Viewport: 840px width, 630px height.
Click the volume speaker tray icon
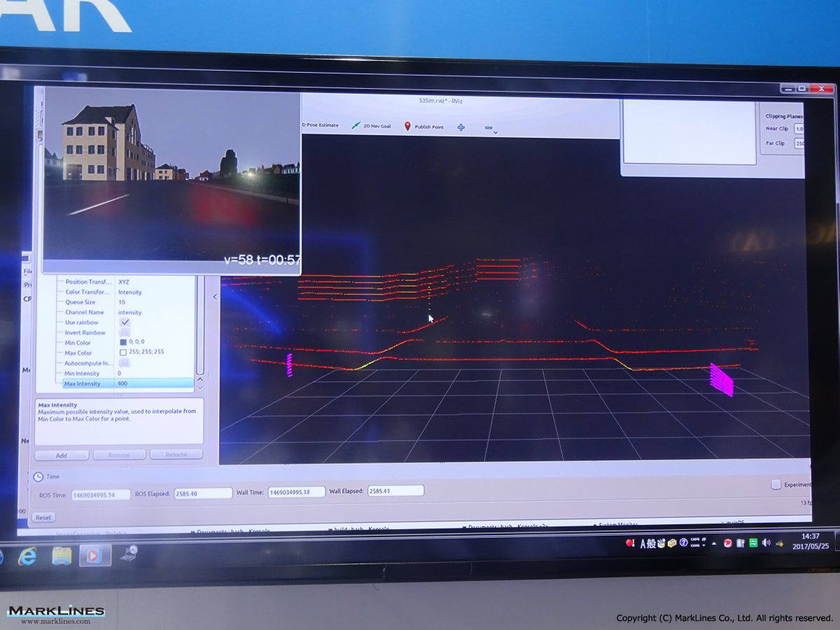coord(766,543)
